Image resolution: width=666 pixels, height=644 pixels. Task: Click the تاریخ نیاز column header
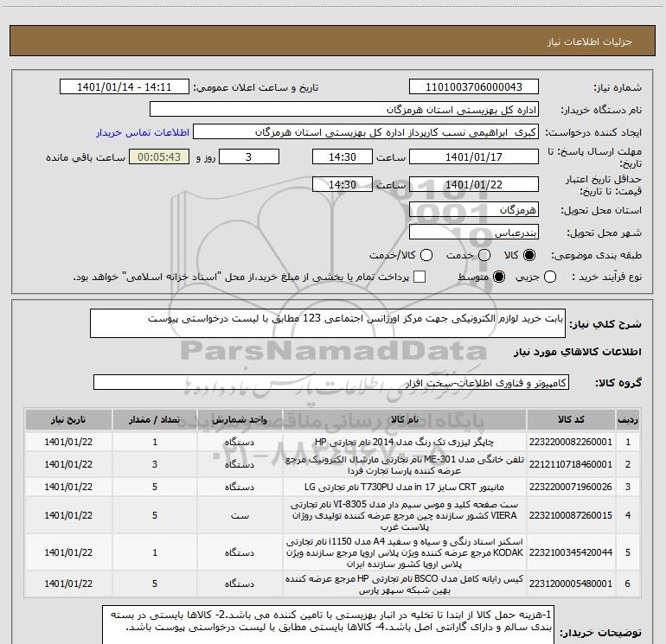point(68,419)
